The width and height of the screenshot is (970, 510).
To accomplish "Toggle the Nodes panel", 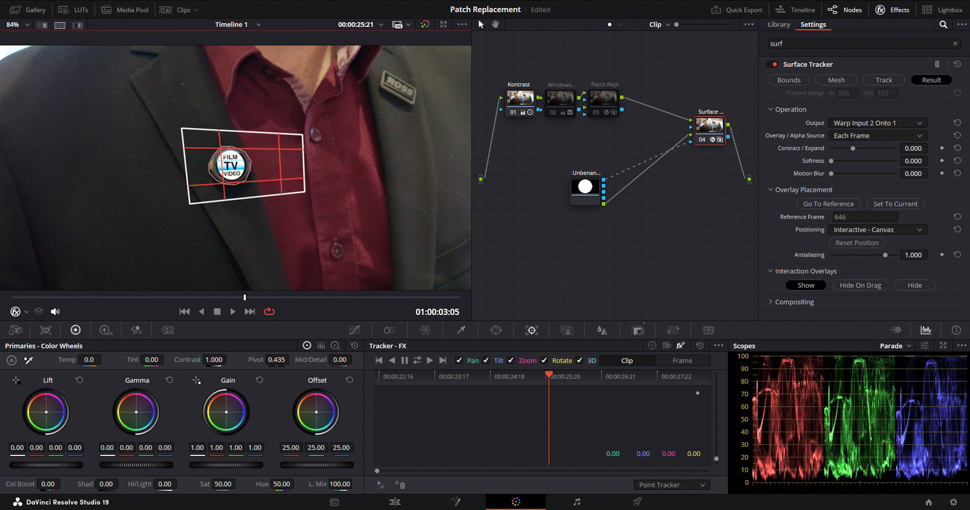I will [844, 10].
